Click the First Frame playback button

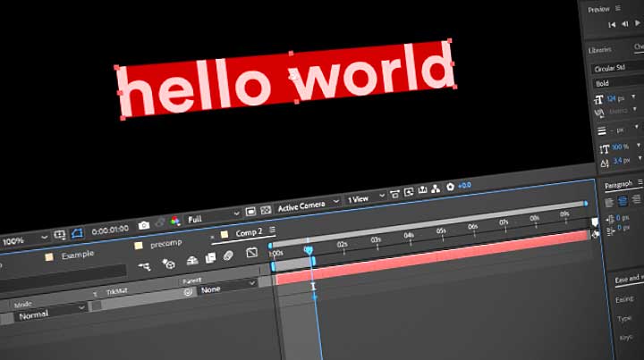click(612, 25)
